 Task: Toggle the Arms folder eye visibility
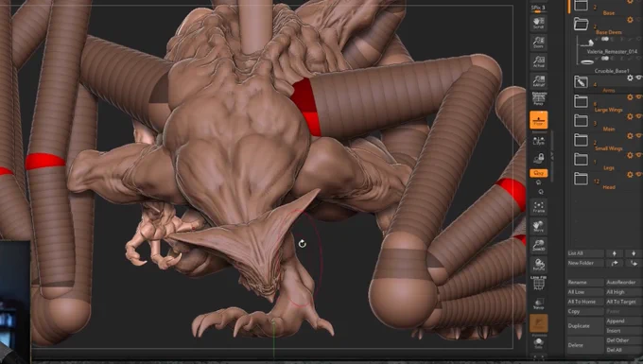(x=639, y=78)
